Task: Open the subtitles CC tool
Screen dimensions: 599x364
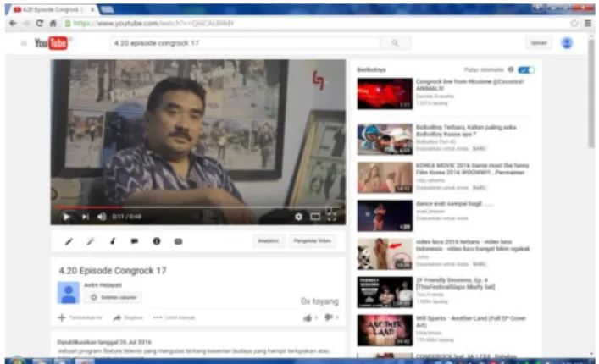Action: 179,241
